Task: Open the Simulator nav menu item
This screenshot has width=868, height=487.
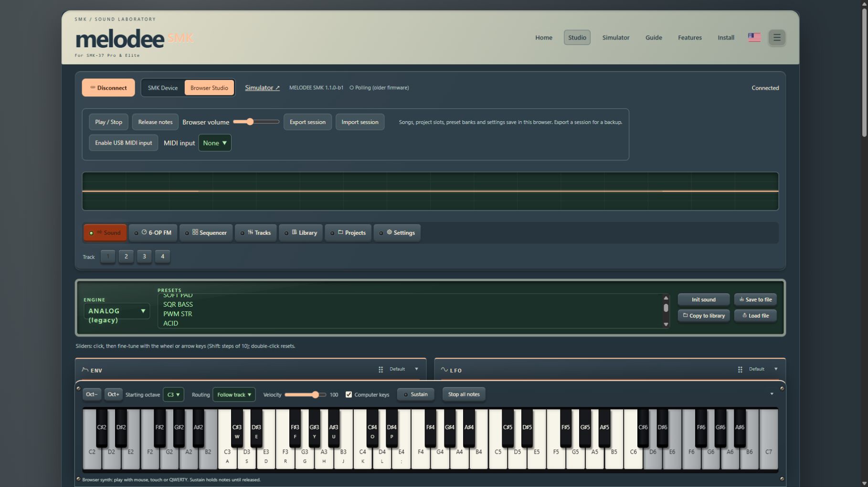Action: point(615,37)
